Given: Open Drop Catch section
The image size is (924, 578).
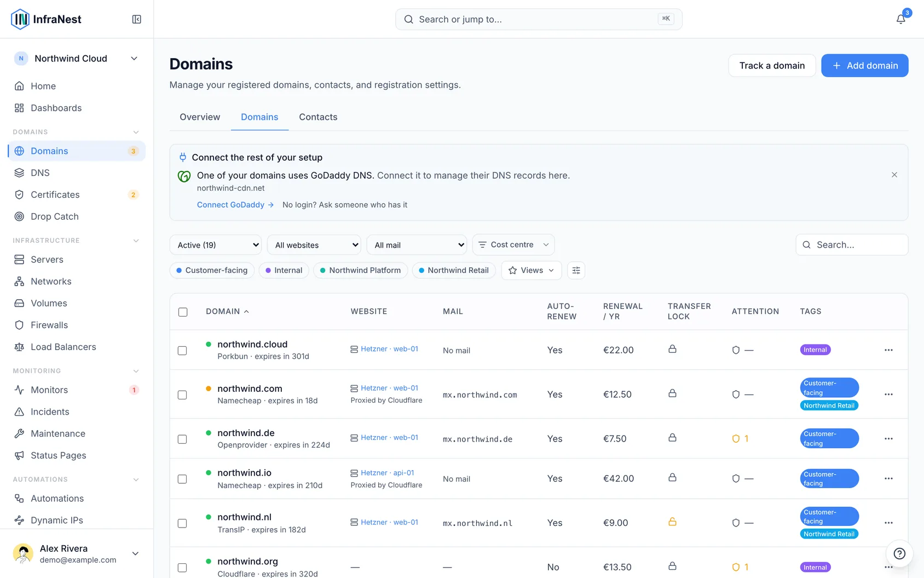Looking at the screenshot, I should coord(77,216).
